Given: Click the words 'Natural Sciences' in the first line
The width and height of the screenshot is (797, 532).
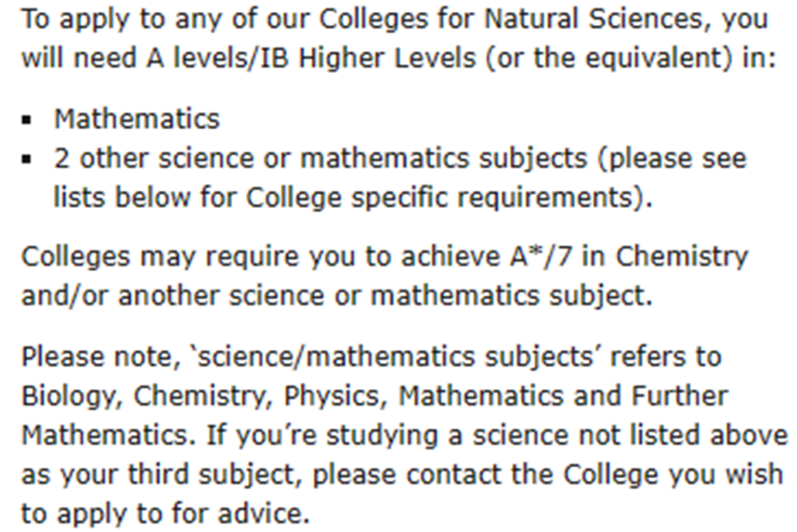Looking at the screenshot, I should click(x=593, y=18).
